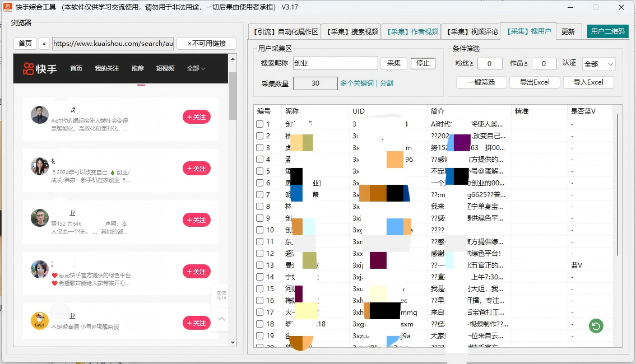Click the Kuaishou logo in browser header
Screen dimensions: 636x364
(40, 69)
